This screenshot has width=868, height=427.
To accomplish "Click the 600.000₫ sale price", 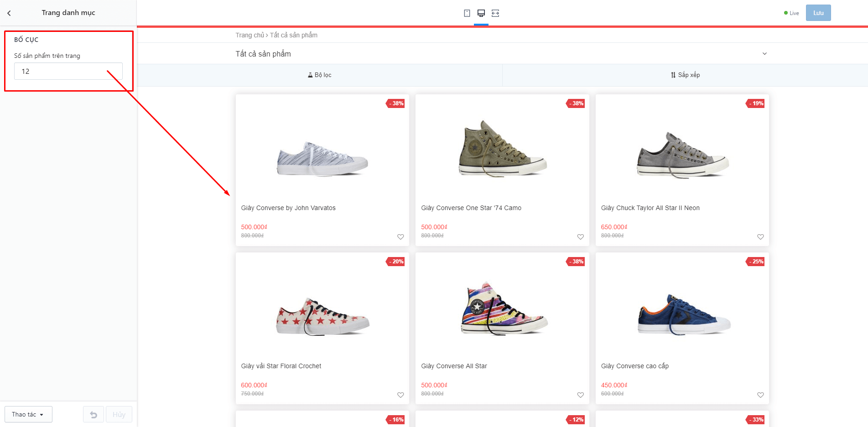I will point(254,385).
